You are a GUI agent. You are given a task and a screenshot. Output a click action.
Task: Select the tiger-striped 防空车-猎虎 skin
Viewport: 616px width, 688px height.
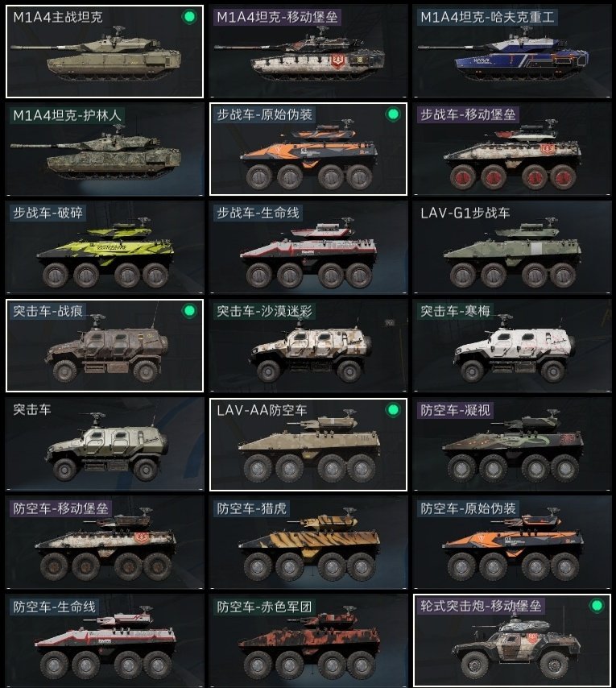click(x=308, y=542)
